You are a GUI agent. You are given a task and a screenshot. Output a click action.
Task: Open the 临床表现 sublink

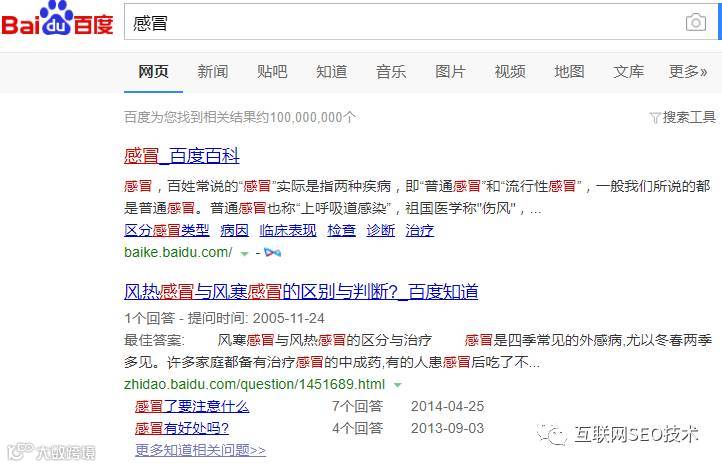point(288,230)
